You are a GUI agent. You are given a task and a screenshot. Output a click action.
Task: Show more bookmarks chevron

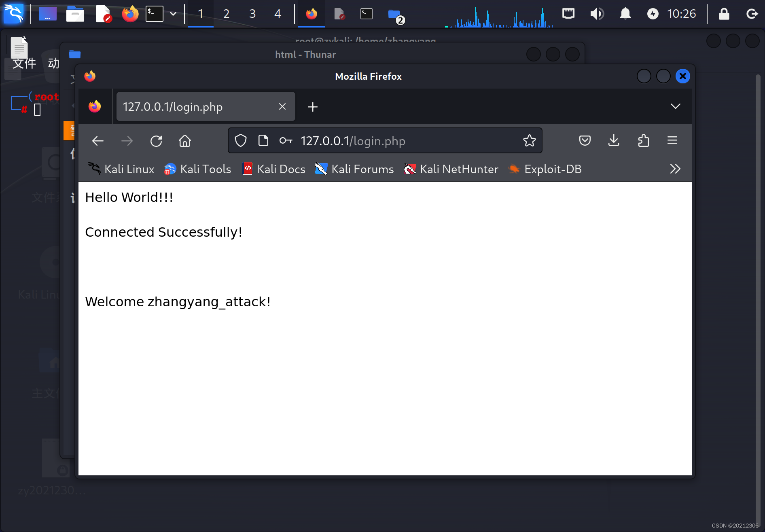[675, 169]
